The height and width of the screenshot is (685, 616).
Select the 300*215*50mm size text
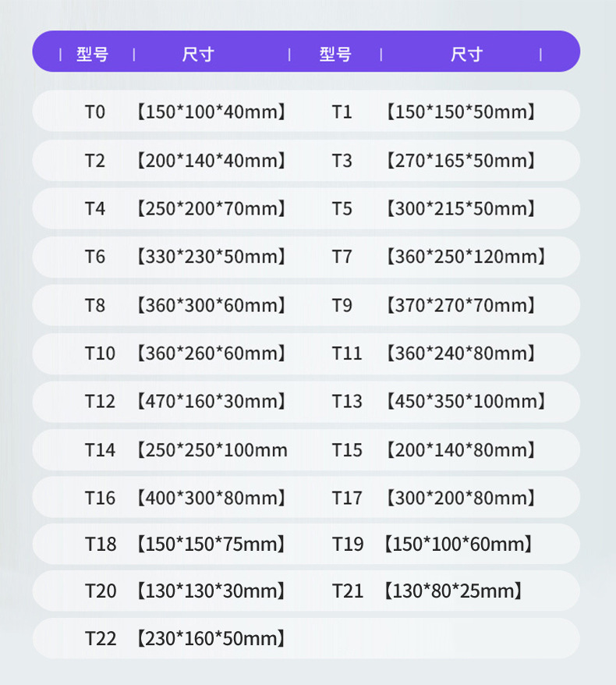coord(462,209)
